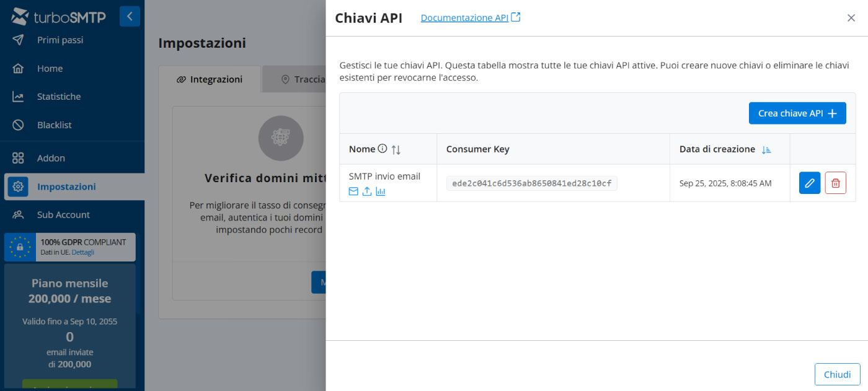Collapse the sidebar with the chevron button

(130, 17)
